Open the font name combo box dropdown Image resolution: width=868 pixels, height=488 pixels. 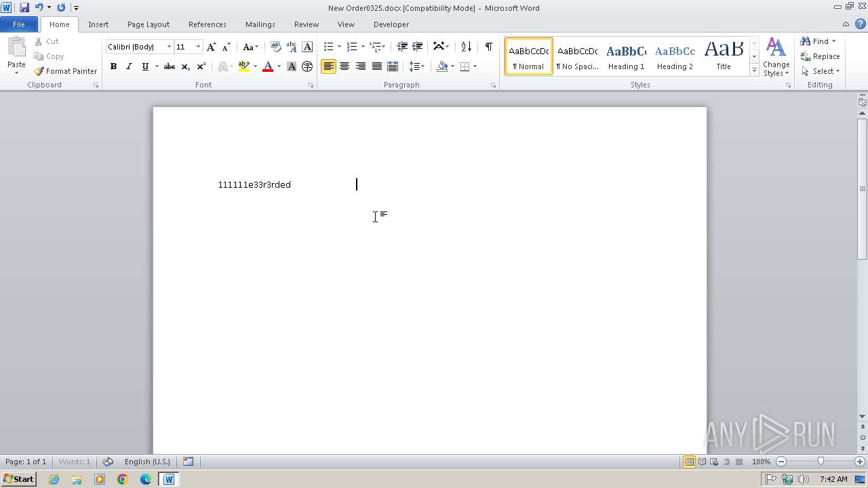tap(169, 47)
